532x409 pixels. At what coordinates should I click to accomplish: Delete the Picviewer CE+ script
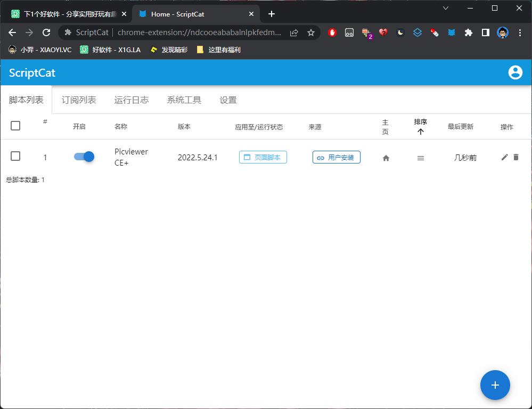click(x=516, y=157)
